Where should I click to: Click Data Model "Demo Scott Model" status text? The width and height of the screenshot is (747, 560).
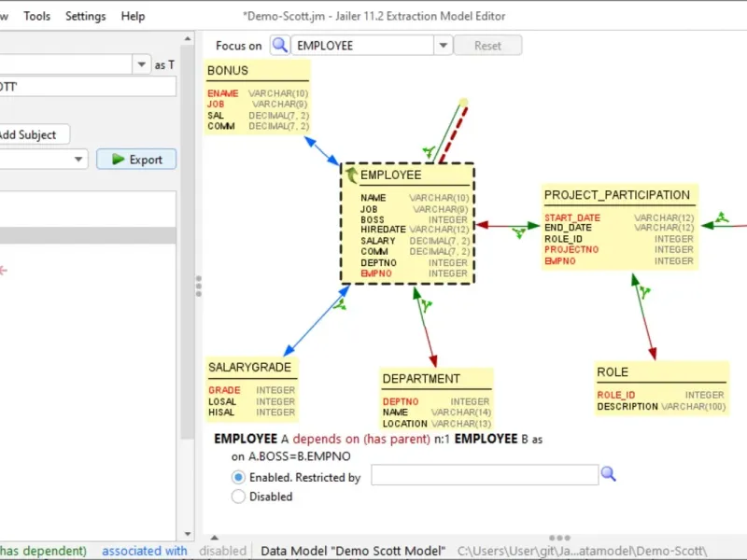pos(353,551)
